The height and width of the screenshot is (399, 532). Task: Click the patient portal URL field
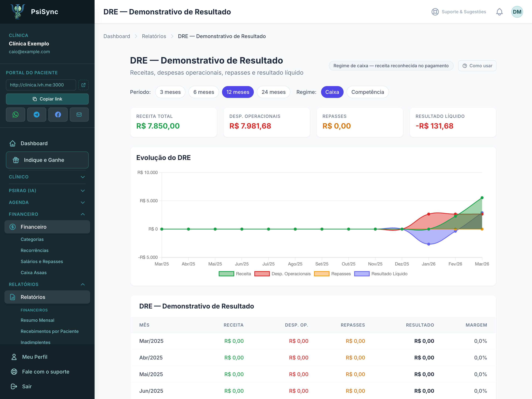pos(41,85)
